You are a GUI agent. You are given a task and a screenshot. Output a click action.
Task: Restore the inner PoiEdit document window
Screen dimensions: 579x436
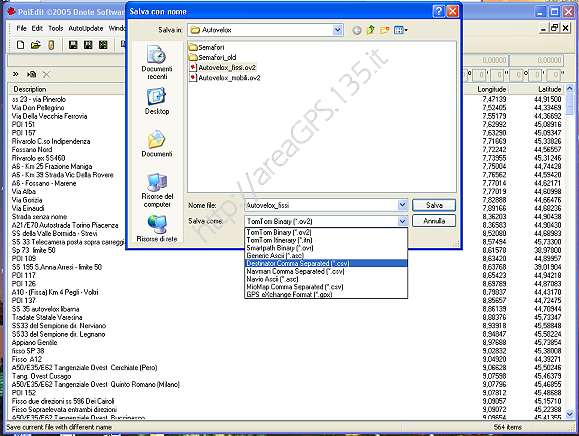click(554, 28)
